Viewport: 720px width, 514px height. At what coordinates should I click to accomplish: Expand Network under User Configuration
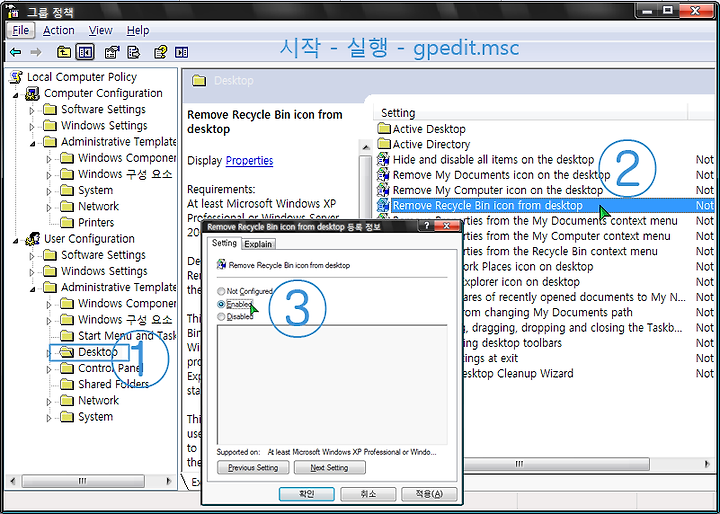pyautogui.click(x=49, y=401)
